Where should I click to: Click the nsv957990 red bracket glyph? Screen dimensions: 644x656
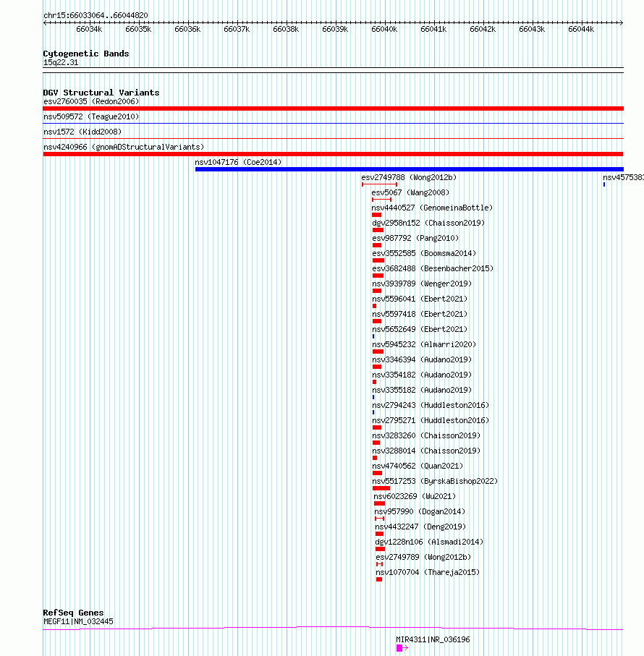pos(380,519)
